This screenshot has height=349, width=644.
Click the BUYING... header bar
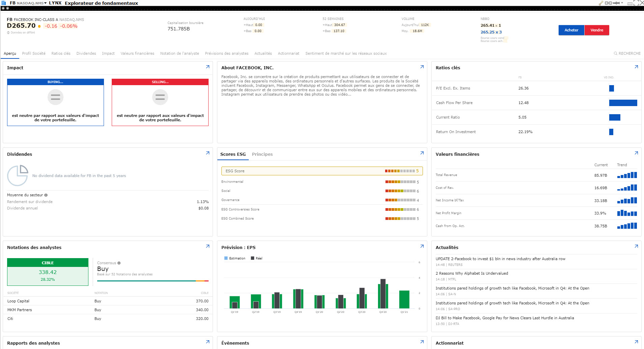(55, 82)
